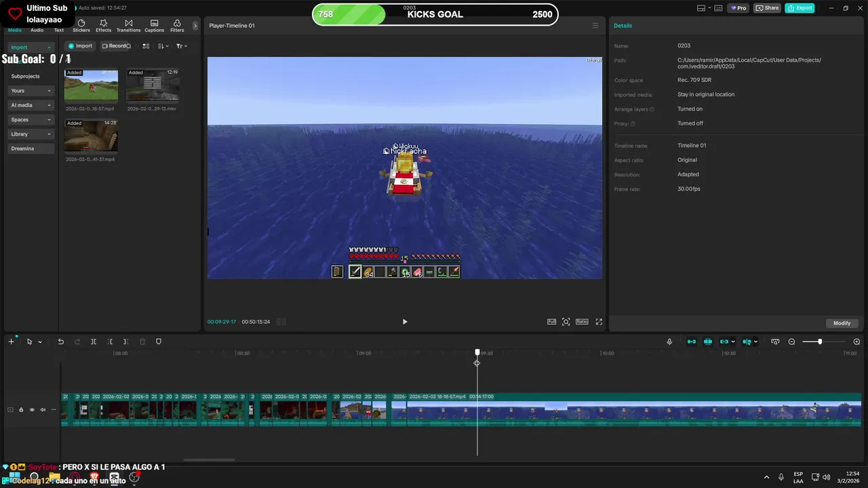Hide the main track with the eye
Screen dimensions: 868x488
click(32, 409)
